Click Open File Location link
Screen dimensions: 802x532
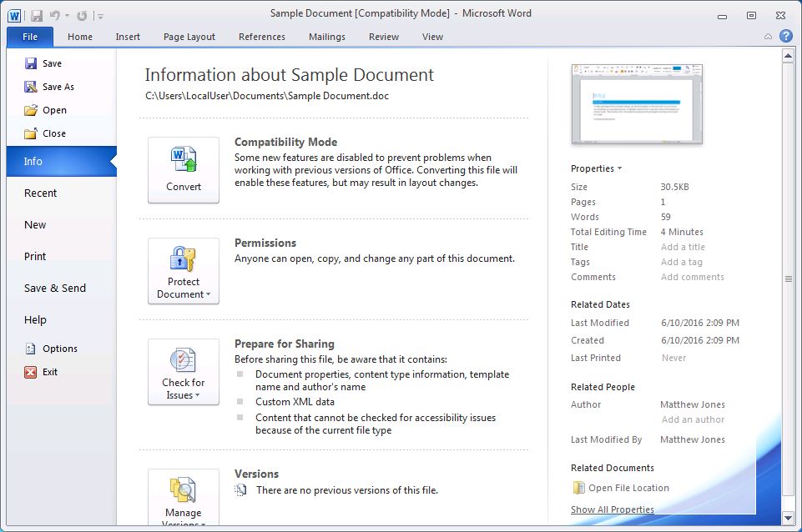(628, 488)
